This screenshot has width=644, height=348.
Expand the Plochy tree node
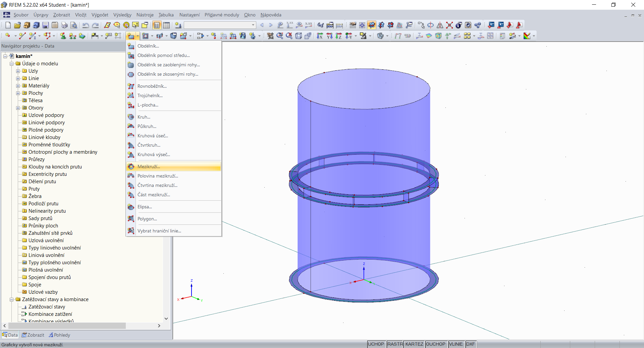(18, 93)
